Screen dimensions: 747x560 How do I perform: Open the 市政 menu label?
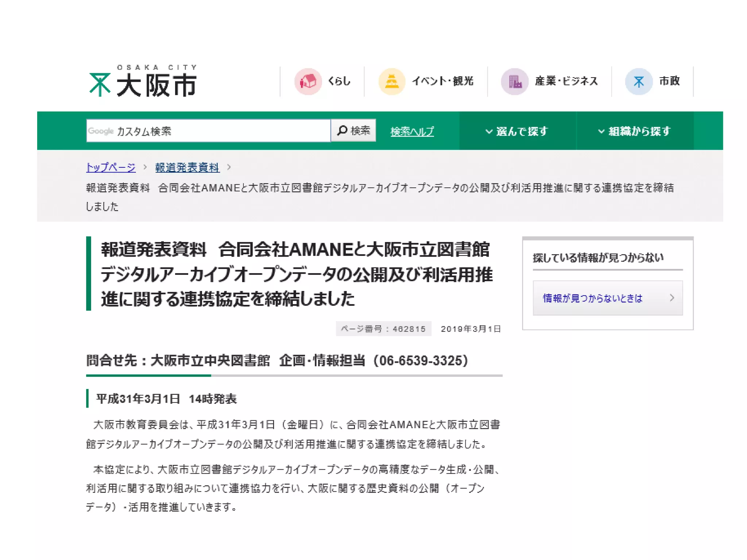669,81
